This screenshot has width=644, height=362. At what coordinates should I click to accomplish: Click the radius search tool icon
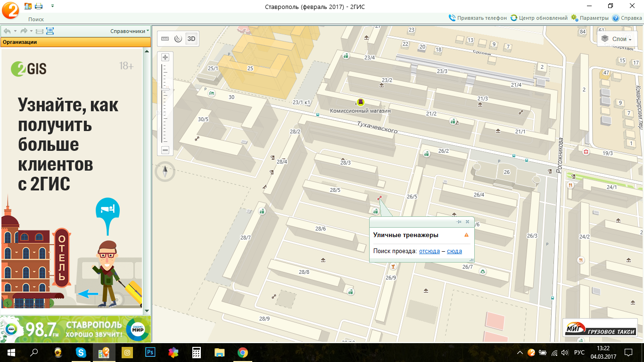point(178,39)
